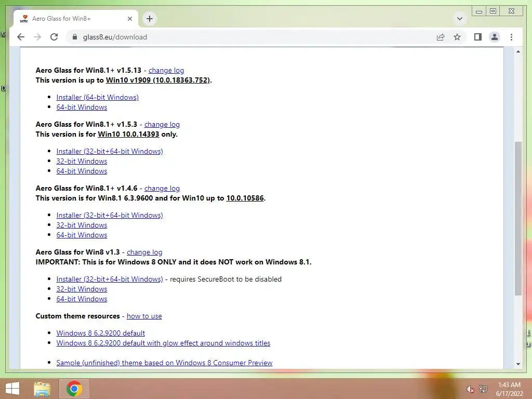Image resolution: width=532 pixels, height=399 pixels.
Task: Open the Chrome three-dot menu
Action: [x=511, y=37]
